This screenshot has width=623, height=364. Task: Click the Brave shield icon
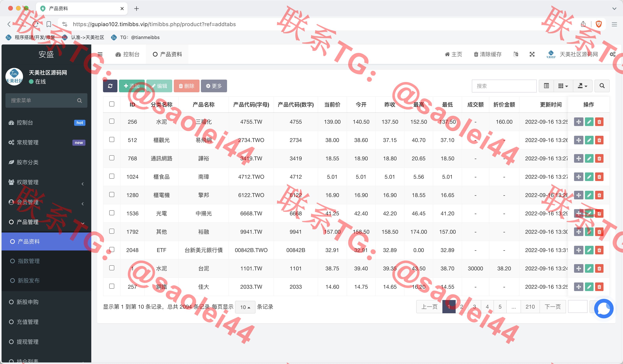[x=599, y=24]
